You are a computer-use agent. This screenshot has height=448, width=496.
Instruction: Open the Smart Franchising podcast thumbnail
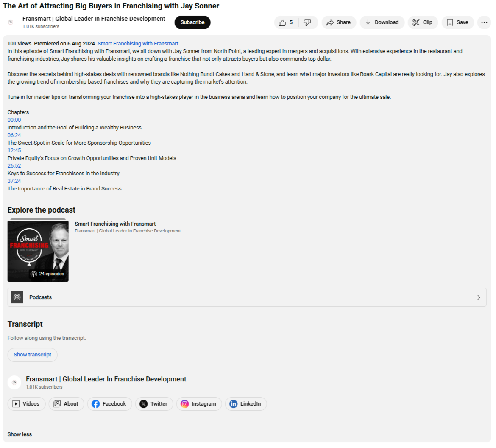38,251
